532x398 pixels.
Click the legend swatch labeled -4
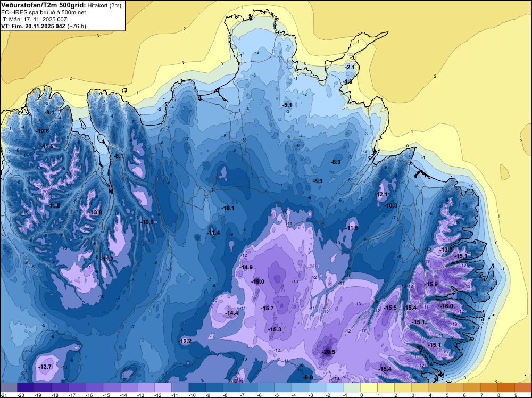[300, 387]
